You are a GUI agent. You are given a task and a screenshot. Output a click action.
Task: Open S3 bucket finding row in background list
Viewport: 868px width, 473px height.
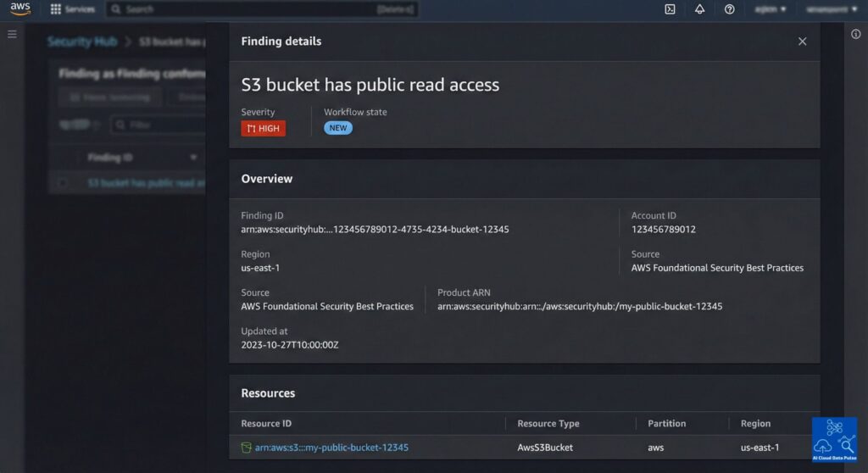(x=146, y=183)
